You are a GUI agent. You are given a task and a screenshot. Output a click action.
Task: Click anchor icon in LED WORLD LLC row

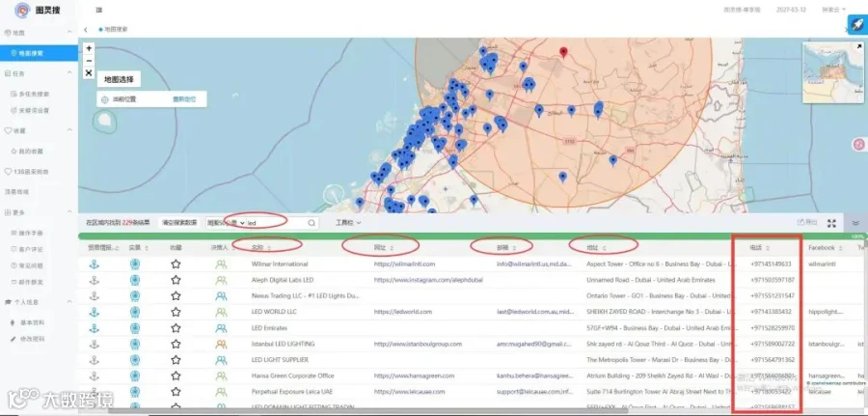[95, 312]
